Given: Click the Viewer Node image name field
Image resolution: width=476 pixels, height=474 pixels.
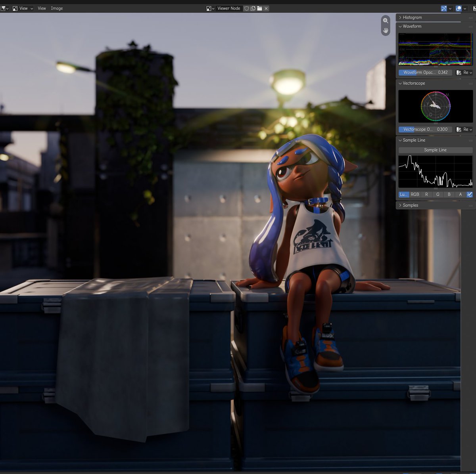Looking at the screenshot, I should pyautogui.click(x=229, y=8).
